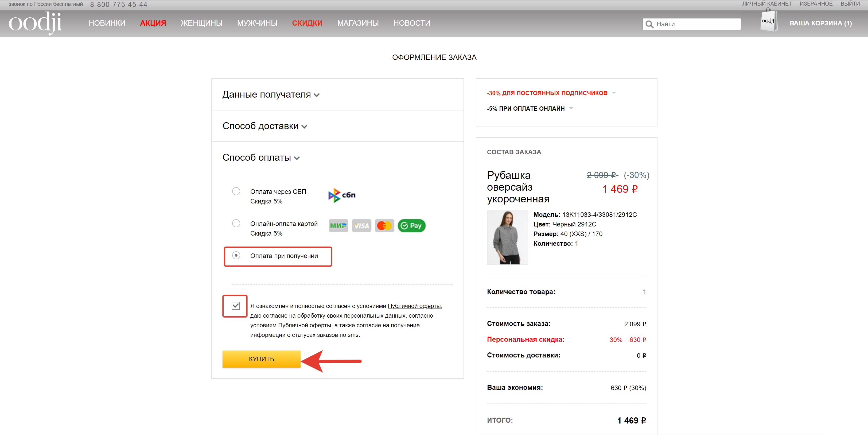Screen dimensions: 868x435
Task: Click the MIR card logo
Action: coord(338,226)
